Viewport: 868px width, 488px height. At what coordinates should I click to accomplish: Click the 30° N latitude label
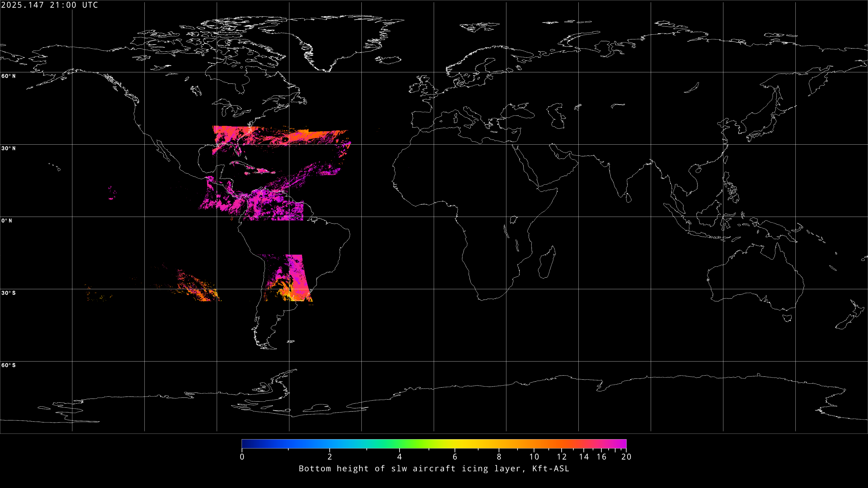click(x=8, y=148)
